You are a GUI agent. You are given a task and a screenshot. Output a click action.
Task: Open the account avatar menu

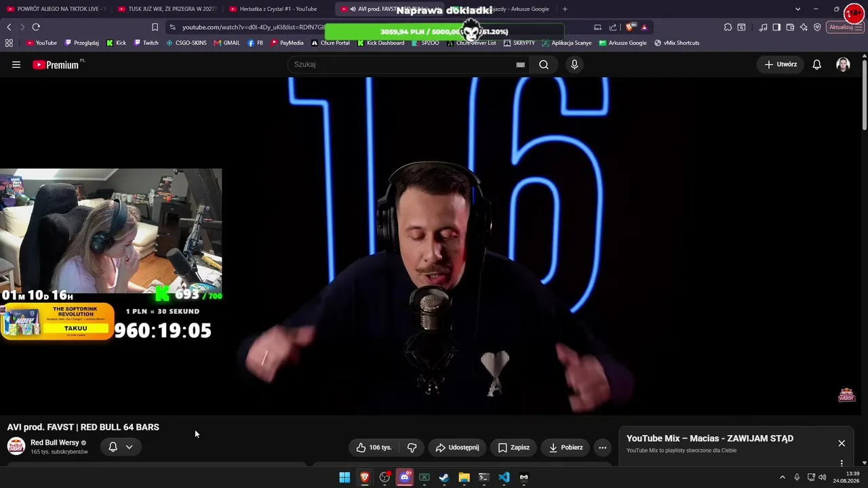(x=843, y=64)
